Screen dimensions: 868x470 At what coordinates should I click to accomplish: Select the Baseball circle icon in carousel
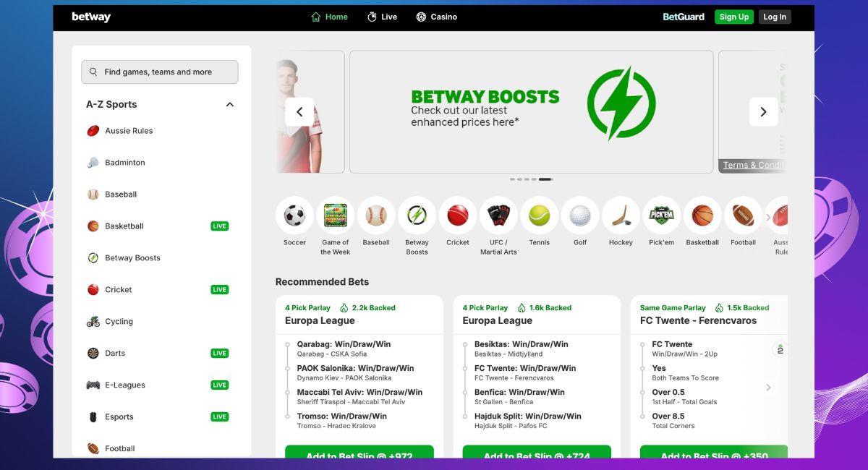(x=376, y=215)
